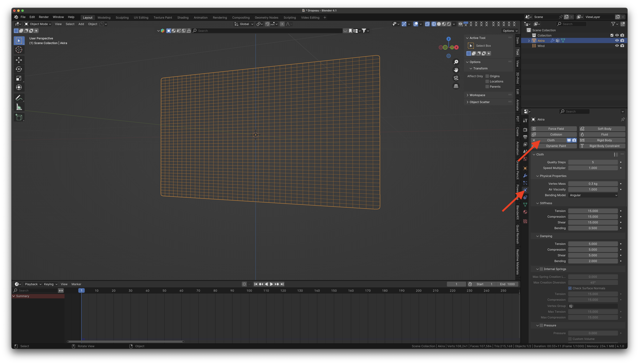Hide Wind object via eye icon

pyautogui.click(x=617, y=46)
